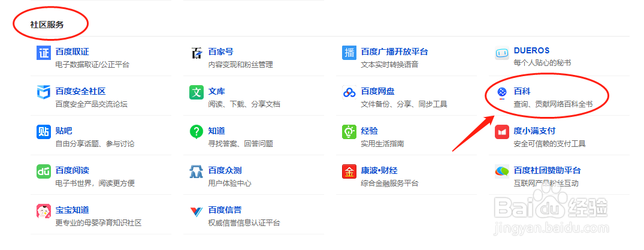Click the text 综合金融服务平台
This screenshot has height=250, width=644.
[x=390, y=183]
